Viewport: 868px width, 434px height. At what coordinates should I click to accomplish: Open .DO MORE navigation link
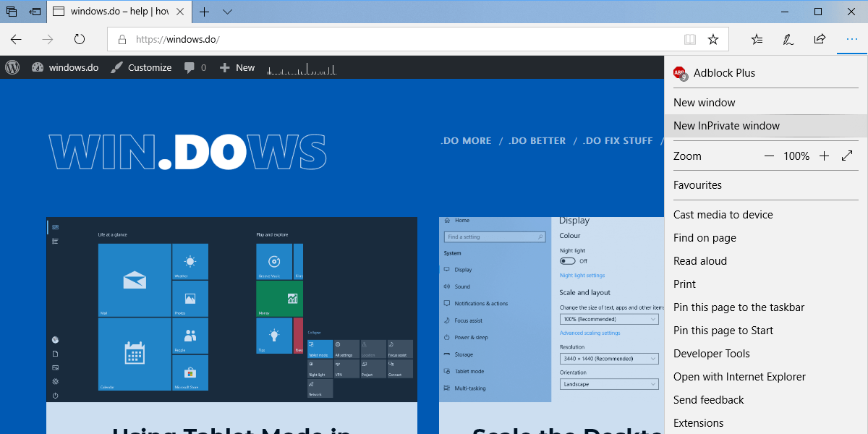click(x=466, y=141)
